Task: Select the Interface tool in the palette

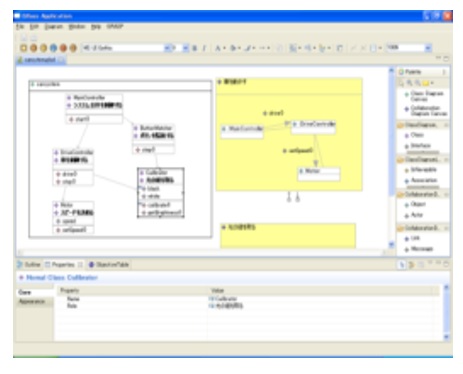Action: click(419, 146)
